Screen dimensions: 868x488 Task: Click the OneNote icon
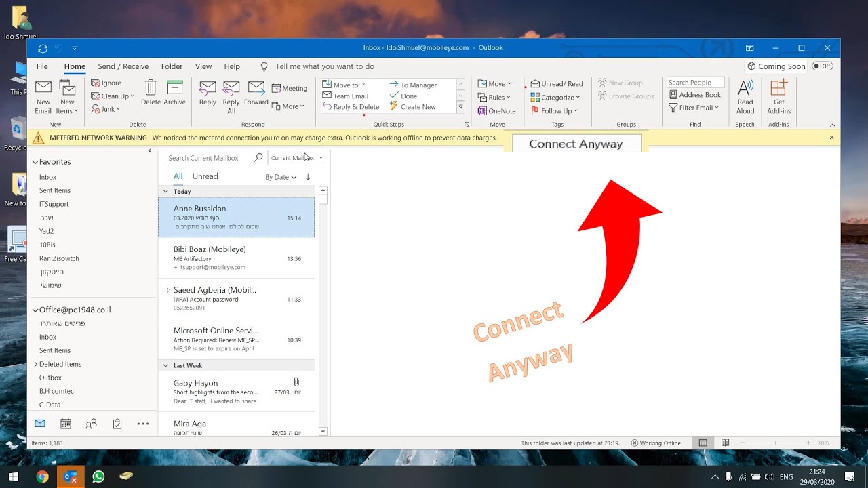pos(496,110)
